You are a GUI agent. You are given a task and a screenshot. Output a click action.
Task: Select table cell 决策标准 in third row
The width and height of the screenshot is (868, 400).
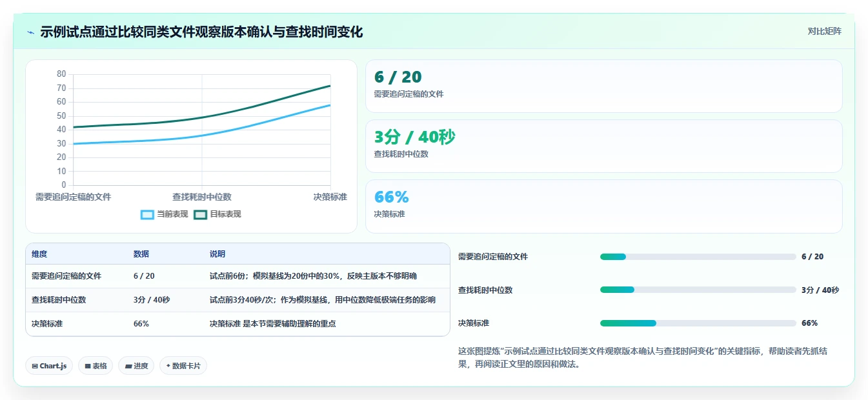pos(47,324)
